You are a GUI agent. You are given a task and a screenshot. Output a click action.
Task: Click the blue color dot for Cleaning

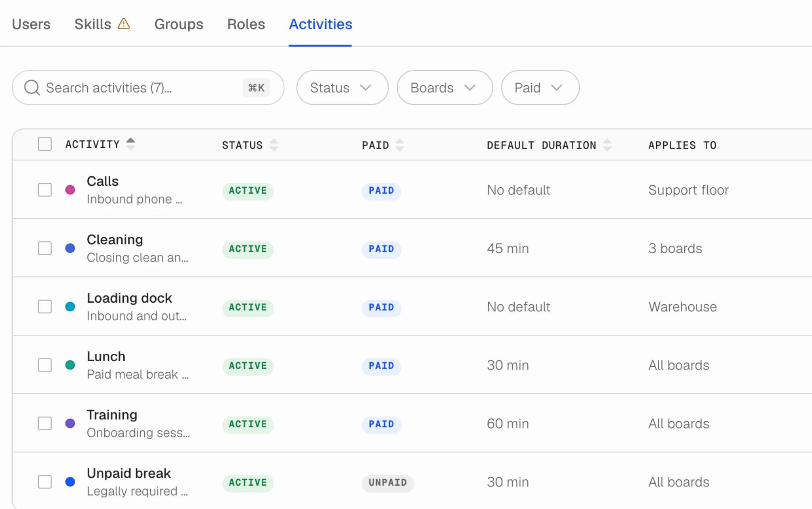click(x=70, y=248)
